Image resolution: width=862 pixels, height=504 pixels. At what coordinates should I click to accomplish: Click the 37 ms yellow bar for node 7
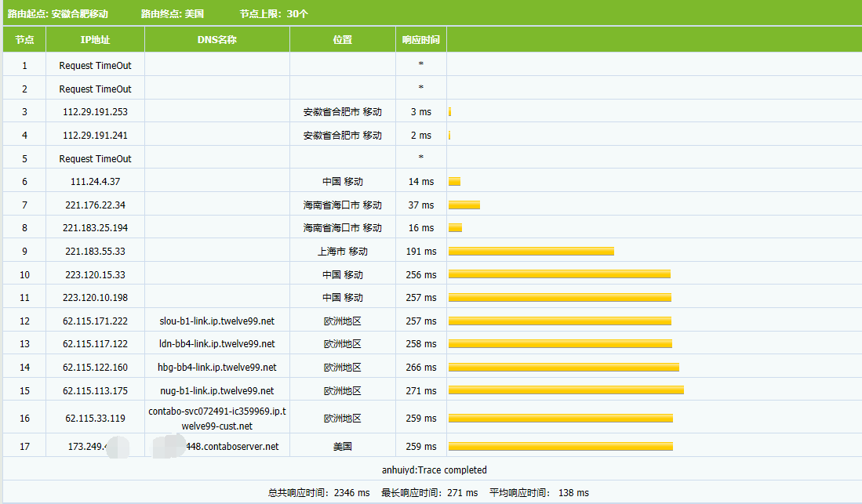click(464, 205)
